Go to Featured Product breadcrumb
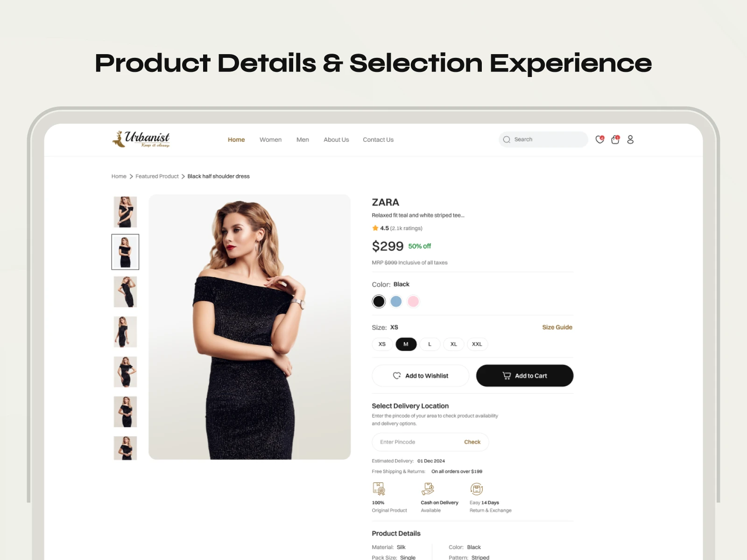This screenshot has height=560, width=747. pos(157,176)
